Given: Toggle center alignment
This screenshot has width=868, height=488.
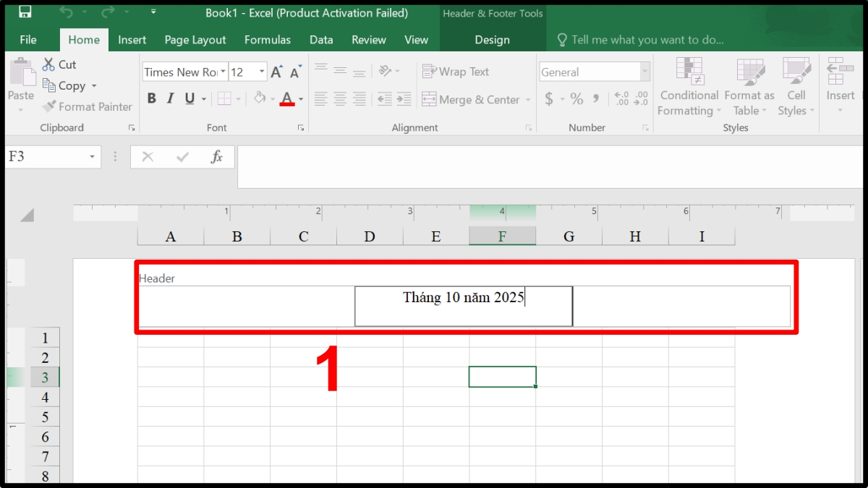Looking at the screenshot, I should point(339,99).
